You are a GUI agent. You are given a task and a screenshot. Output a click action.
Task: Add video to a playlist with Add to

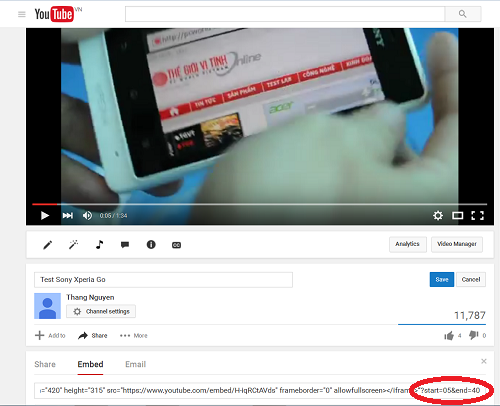(50, 335)
